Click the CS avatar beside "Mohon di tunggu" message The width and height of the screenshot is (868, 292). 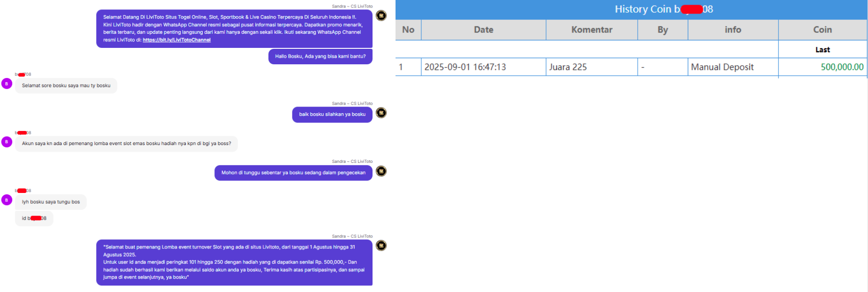381,171
